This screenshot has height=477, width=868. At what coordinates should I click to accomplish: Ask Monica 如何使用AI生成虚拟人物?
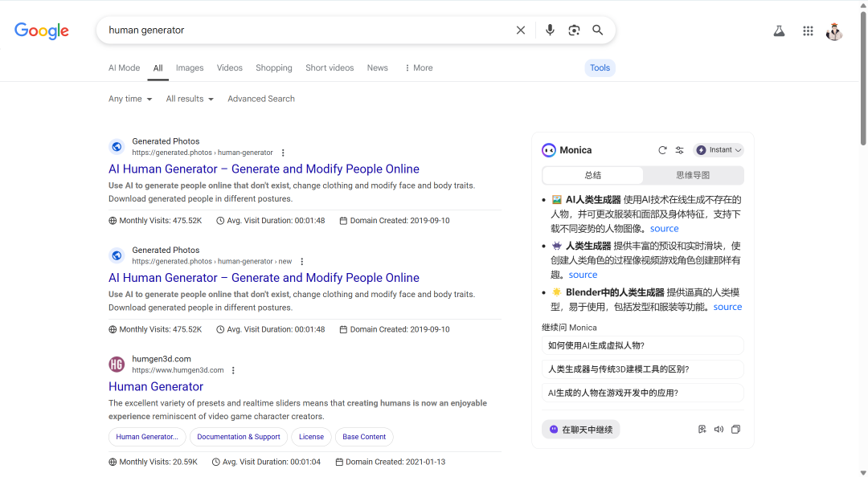coord(643,345)
